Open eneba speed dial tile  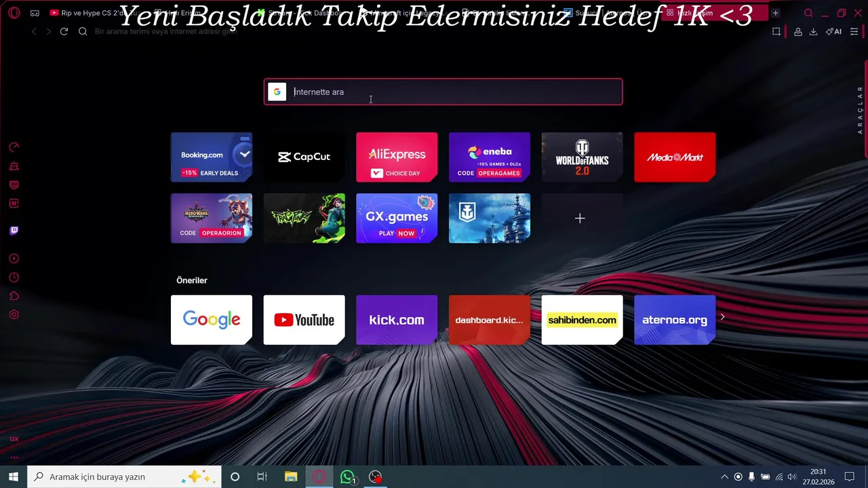[x=489, y=157]
